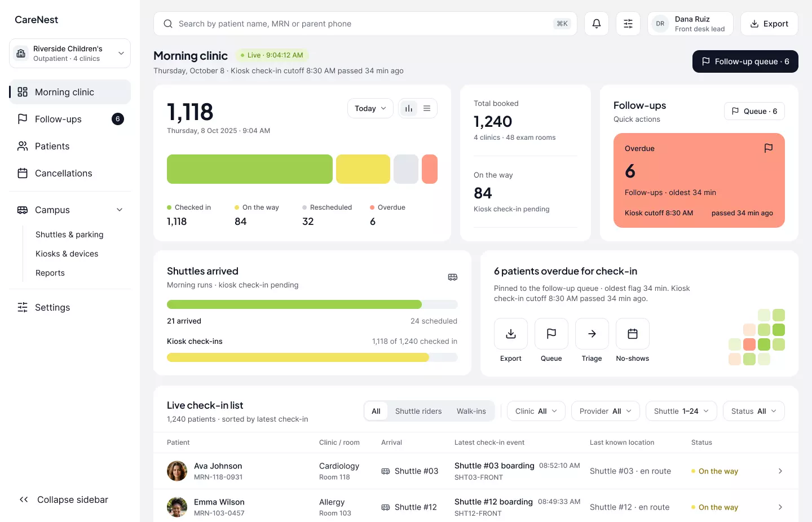Select the Shuttle riders tab
Viewport: 812px width, 522px height.
coord(418,411)
